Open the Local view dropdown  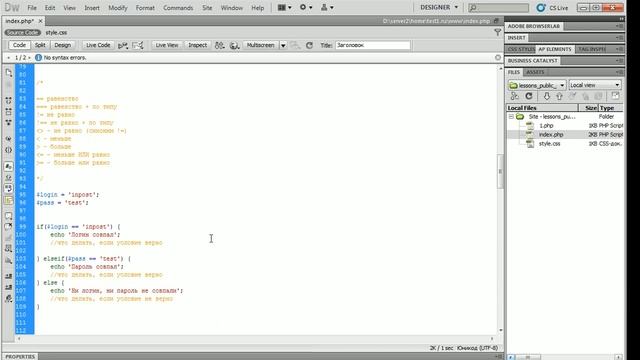click(x=595, y=85)
